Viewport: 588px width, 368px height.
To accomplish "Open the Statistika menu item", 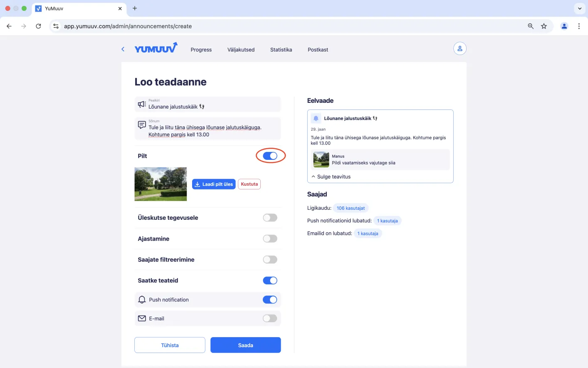I will coord(281,50).
